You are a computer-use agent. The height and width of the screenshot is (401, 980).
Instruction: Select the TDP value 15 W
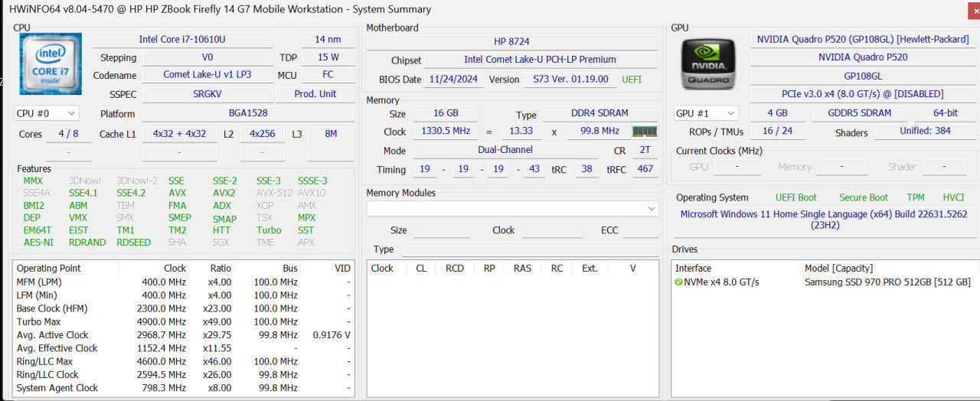tap(328, 57)
